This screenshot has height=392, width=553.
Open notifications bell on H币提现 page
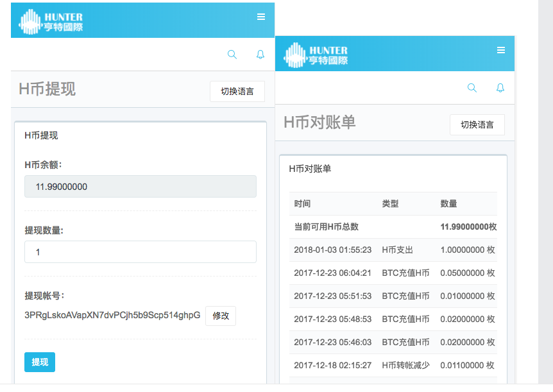click(260, 55)
